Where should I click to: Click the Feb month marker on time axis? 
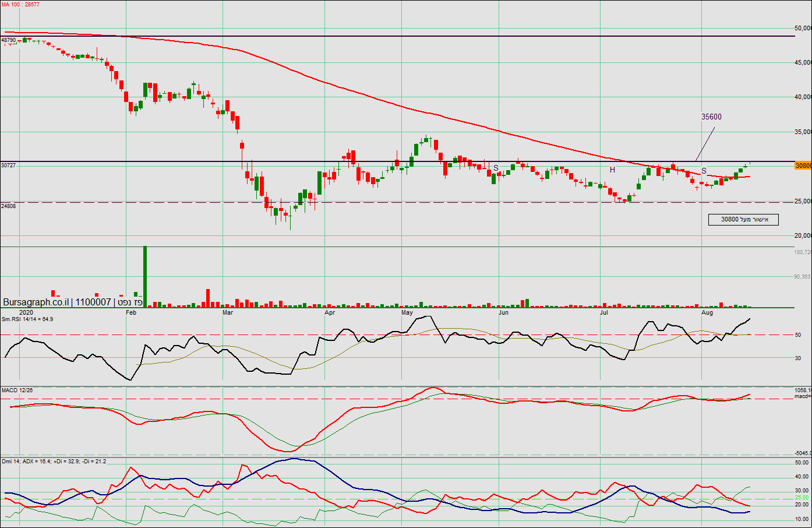coord(131,313)
